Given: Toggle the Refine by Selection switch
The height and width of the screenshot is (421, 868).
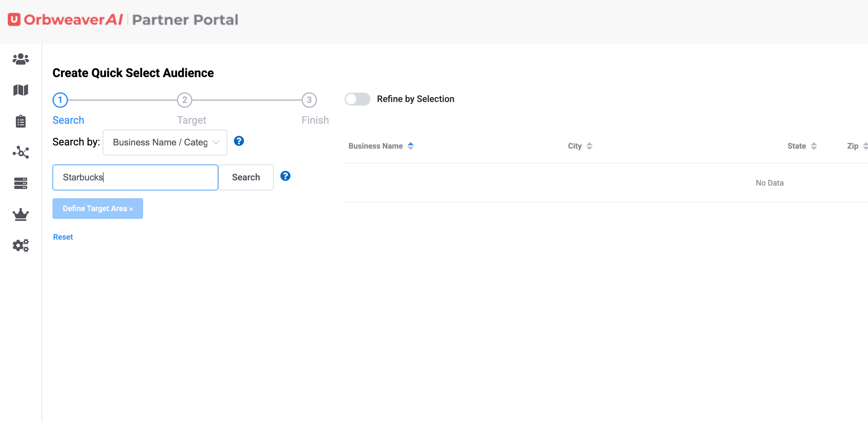Looking at the screenshot, I should click(357, 99).
